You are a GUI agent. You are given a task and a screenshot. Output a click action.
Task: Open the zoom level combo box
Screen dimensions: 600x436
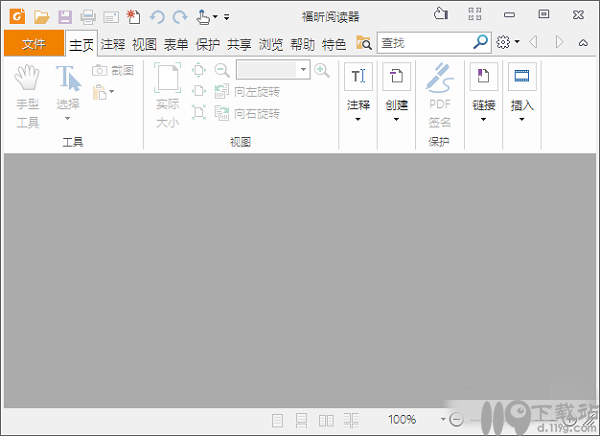(x=273, y=70)
